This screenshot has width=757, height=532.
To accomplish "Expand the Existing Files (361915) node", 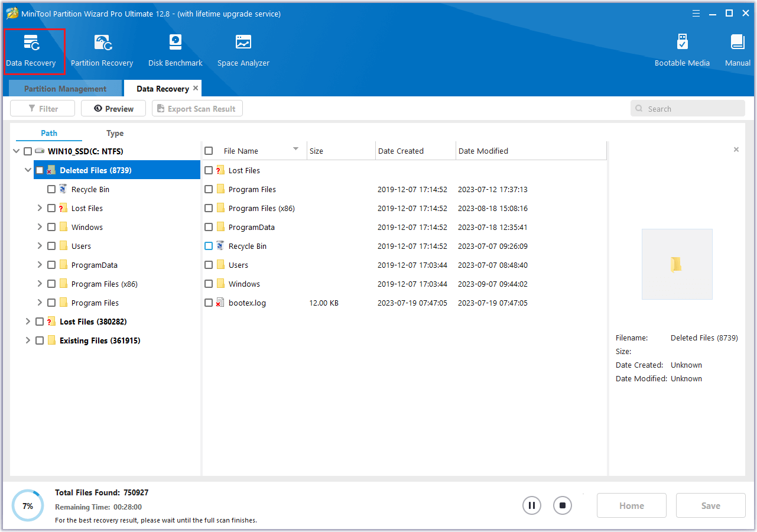I will 28,340.
